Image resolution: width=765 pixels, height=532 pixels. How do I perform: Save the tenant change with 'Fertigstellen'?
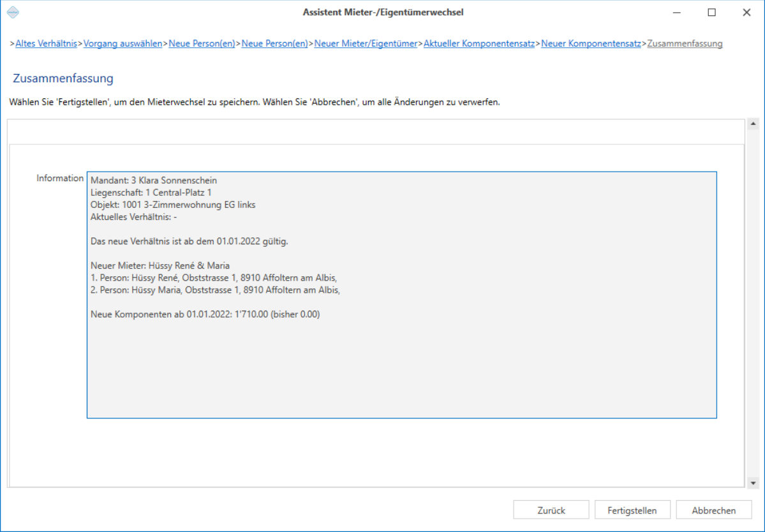tap(632, 510)
